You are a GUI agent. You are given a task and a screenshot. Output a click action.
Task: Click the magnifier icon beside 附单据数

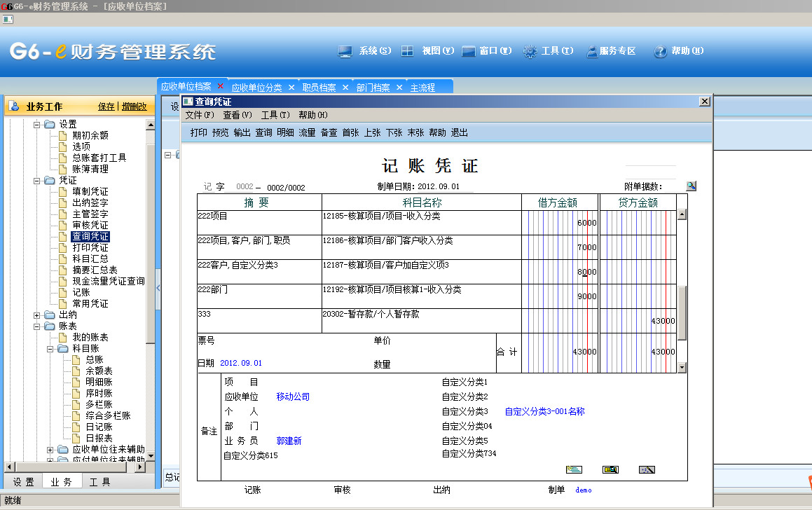coord(691,186)
